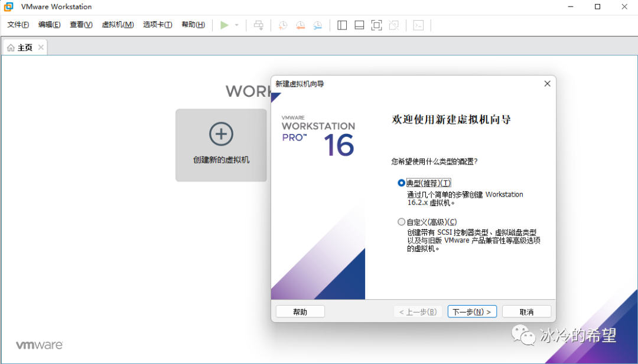Screen dimensions: 638x364
Task: Open the 编辑(E) menu
Action: point(49,25)
